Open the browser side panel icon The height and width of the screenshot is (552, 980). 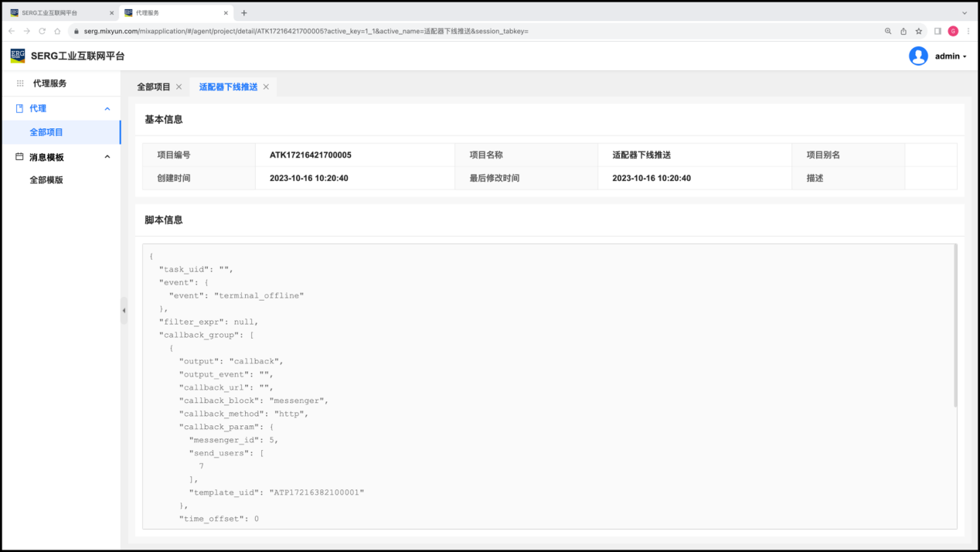tap(937, 31)
